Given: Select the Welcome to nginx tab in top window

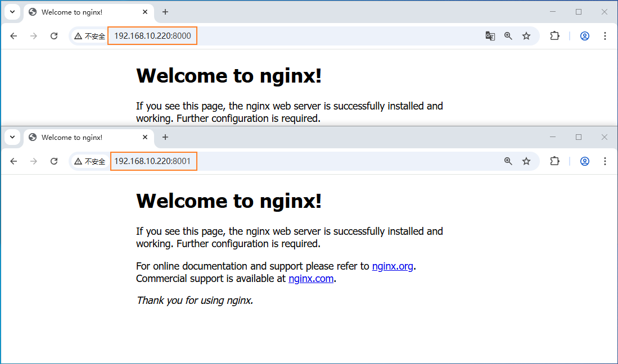Looking at the screenshot, I should coord(89,12).
